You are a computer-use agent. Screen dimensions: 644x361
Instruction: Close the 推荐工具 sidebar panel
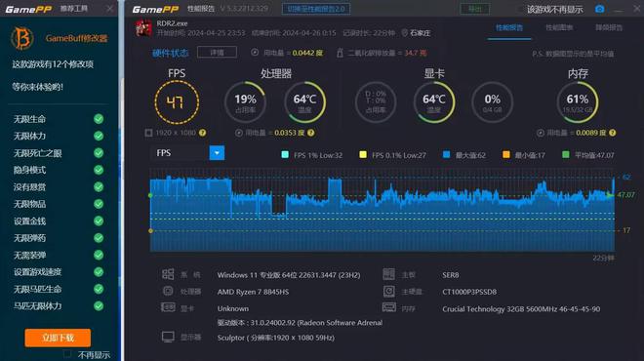109,9
